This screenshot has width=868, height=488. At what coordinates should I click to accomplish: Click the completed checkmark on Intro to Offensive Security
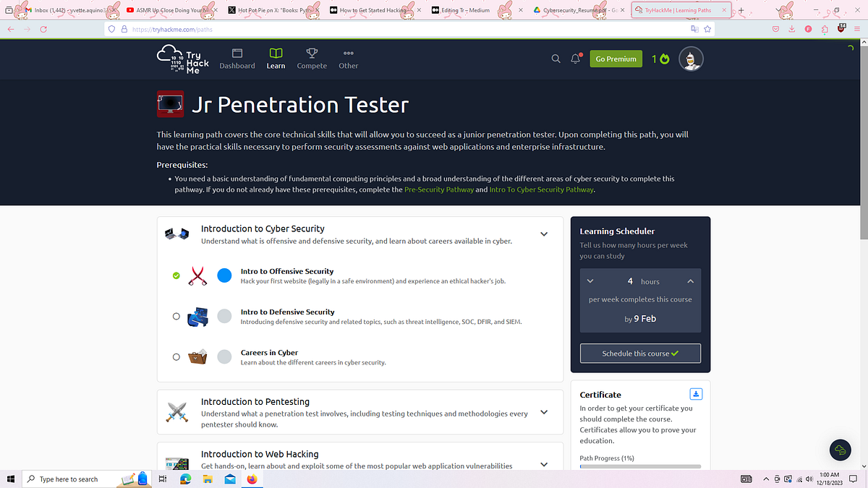click(x=176, y=275)
